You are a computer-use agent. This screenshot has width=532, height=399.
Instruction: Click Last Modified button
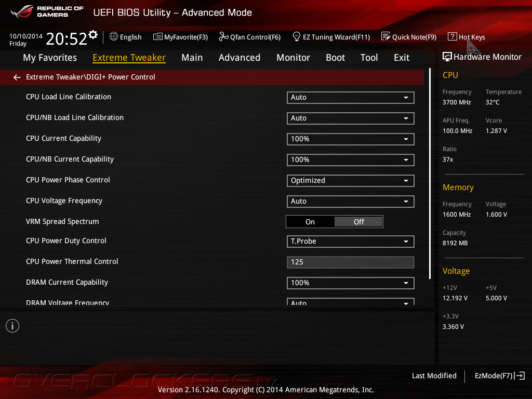coord(434,376)
